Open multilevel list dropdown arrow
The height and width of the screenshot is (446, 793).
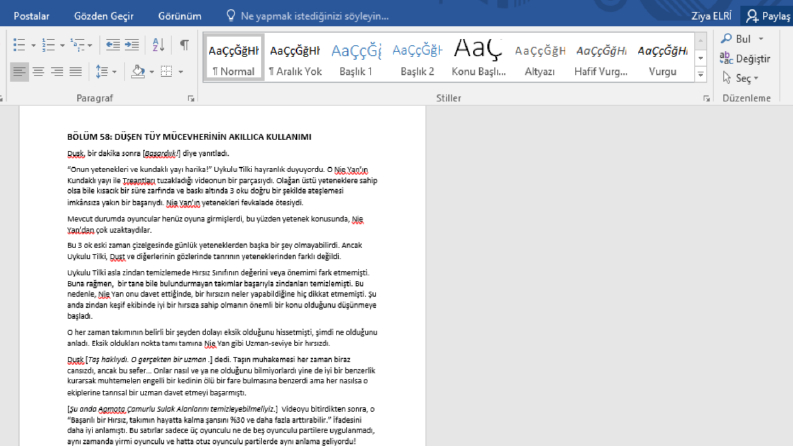(90, 46)
